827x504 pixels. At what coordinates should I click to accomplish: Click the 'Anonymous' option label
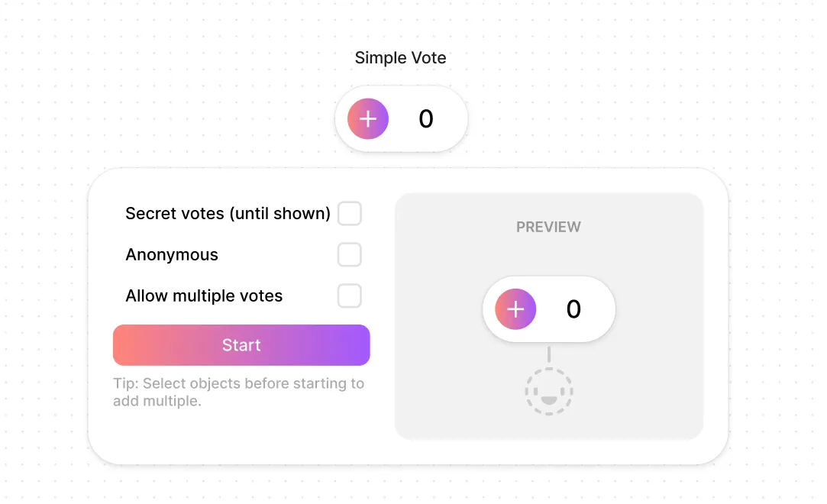tap(172, 255)
